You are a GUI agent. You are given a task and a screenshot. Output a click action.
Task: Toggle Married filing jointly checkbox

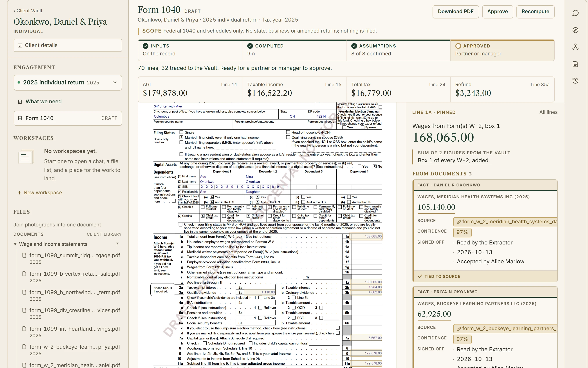181,137
